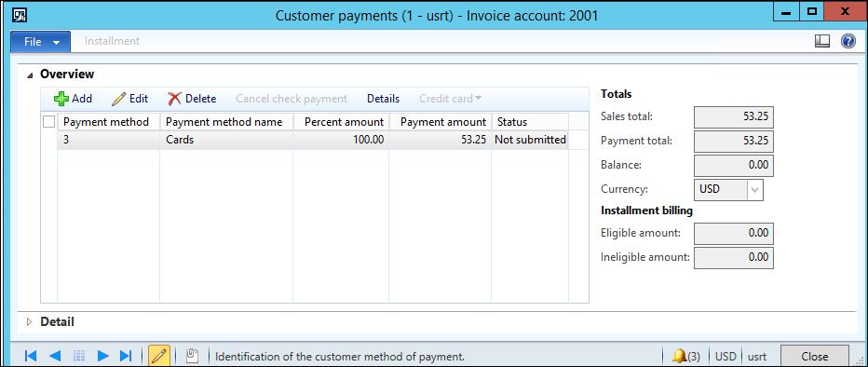
Task: Sort by Payment method column header
Action: (108, 122)
